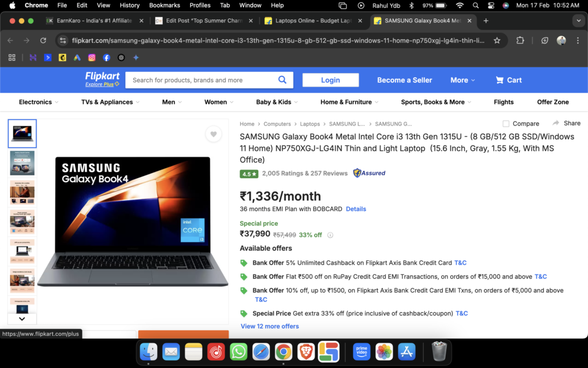Go to Computers in the breadcrumb
Image resolution: width=588 pixels, height=368 pixels.
tap(277, 124)
